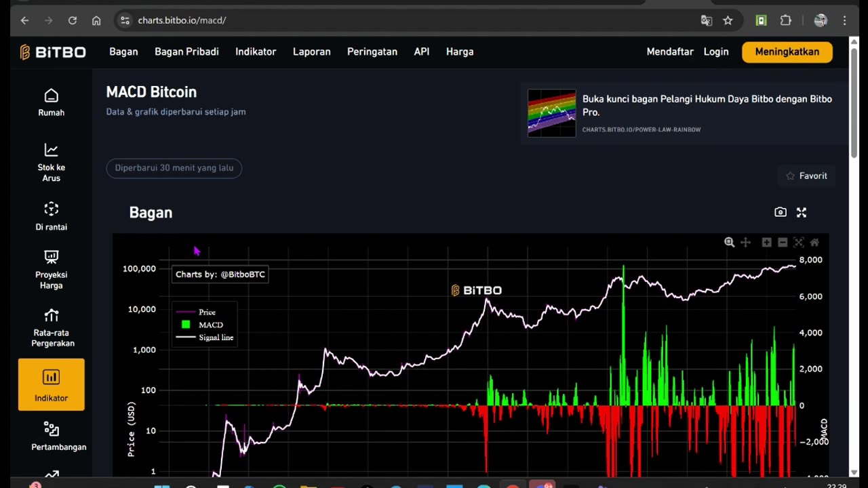Open the Chrome profile avatar
Image resolution: width=868 pixels, height=488 pixels.
point(821,20)
